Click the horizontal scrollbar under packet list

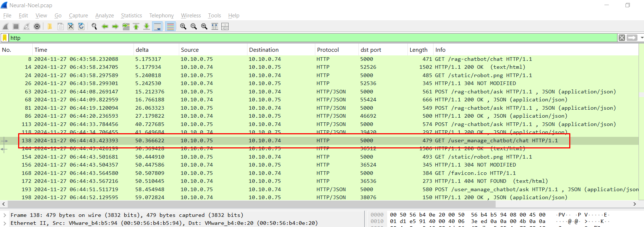point(254,204)
